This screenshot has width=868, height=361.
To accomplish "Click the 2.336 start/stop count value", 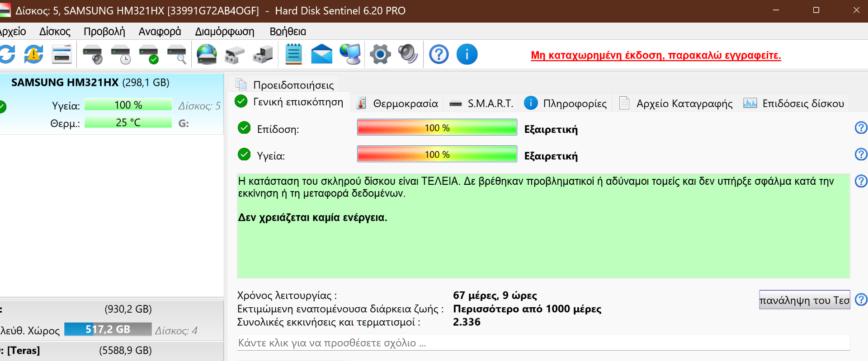I will pyautogui.click(x=467, y=322).
